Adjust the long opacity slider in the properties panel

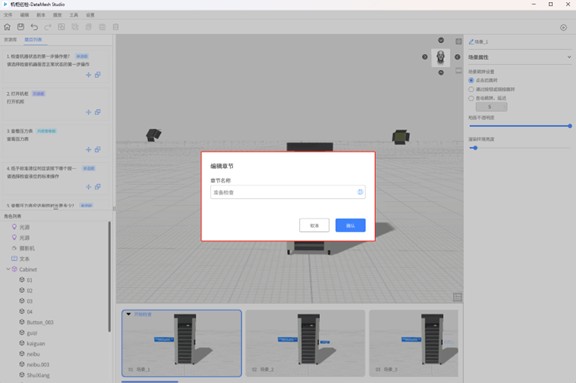coord(520,126)
